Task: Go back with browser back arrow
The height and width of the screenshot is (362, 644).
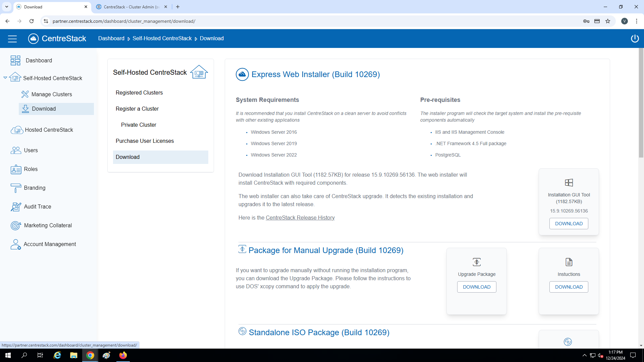Action: [x=7, y=21]
